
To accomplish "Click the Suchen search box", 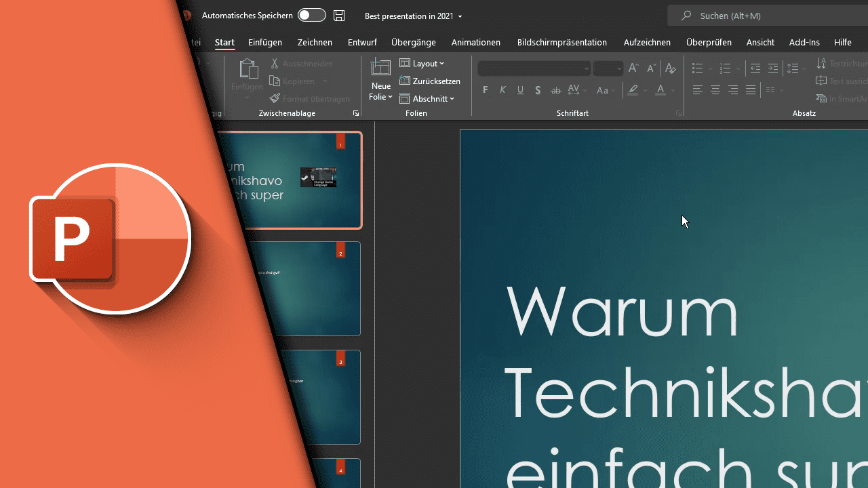I will [768, 16].
